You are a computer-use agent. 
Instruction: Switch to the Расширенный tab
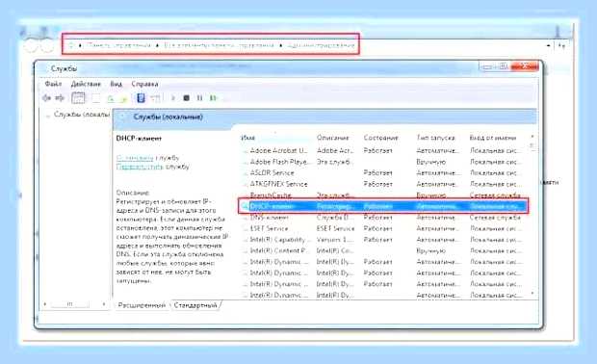tap(142, 305)
